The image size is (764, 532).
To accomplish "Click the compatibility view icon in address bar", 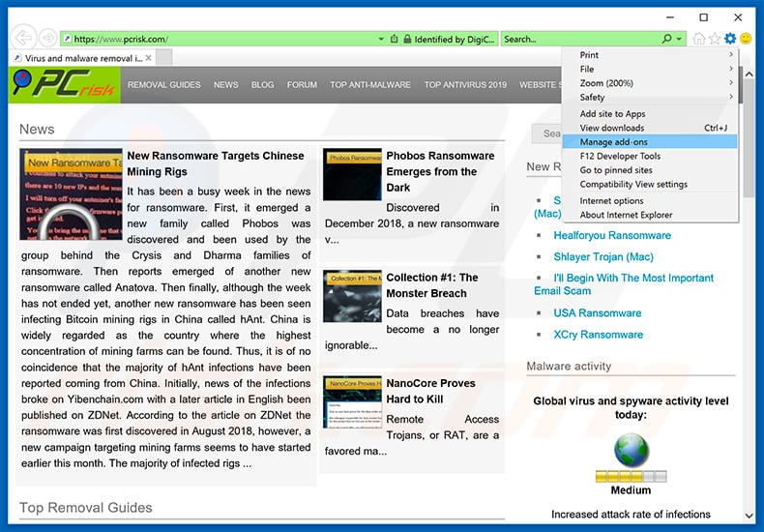I will click(394, 39).
